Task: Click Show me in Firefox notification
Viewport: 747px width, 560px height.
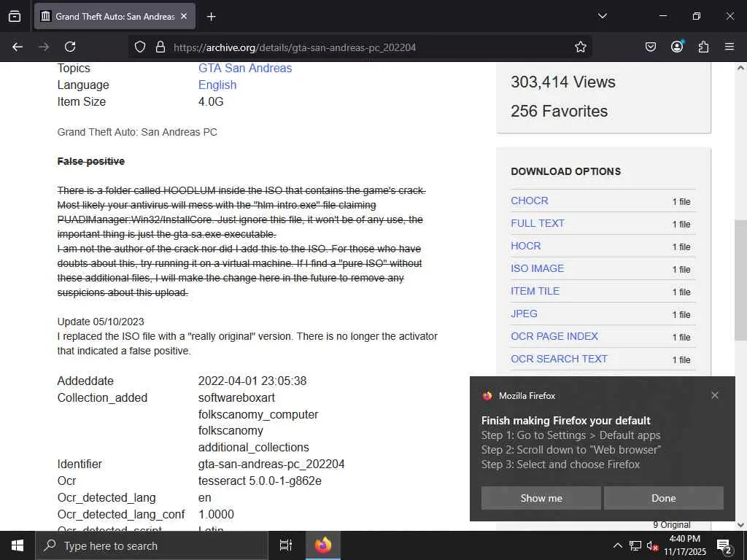Action: 541,498
